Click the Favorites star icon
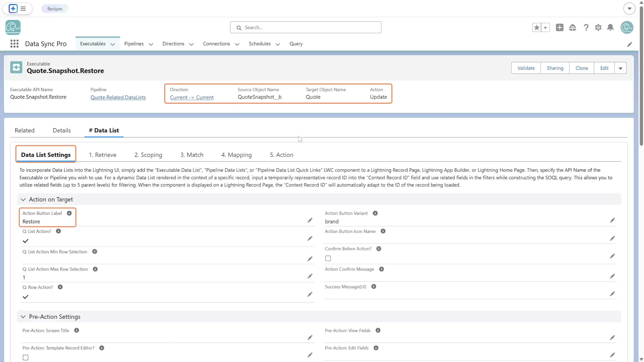 (536, 27)
